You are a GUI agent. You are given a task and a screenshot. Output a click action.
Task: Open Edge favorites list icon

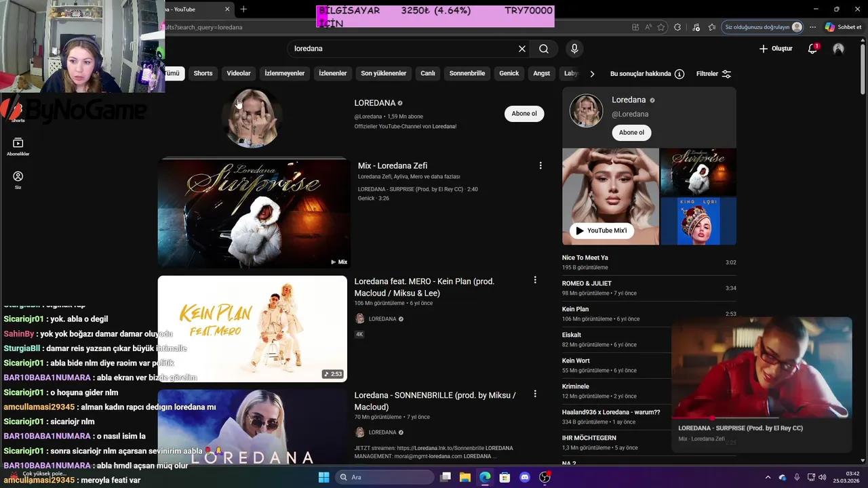coord(712,27)
